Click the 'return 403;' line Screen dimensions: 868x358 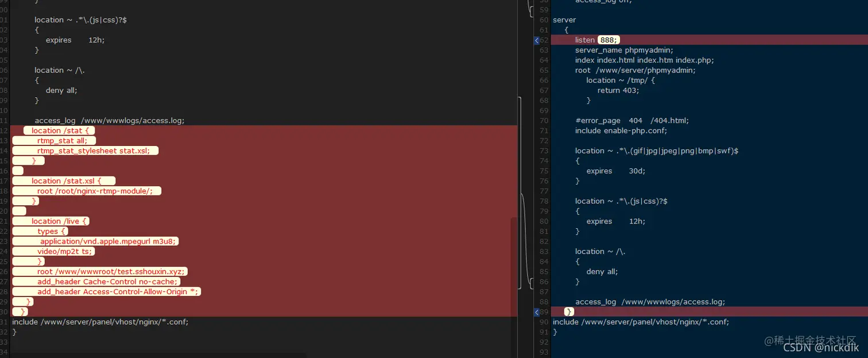click(x=618, y=90)
